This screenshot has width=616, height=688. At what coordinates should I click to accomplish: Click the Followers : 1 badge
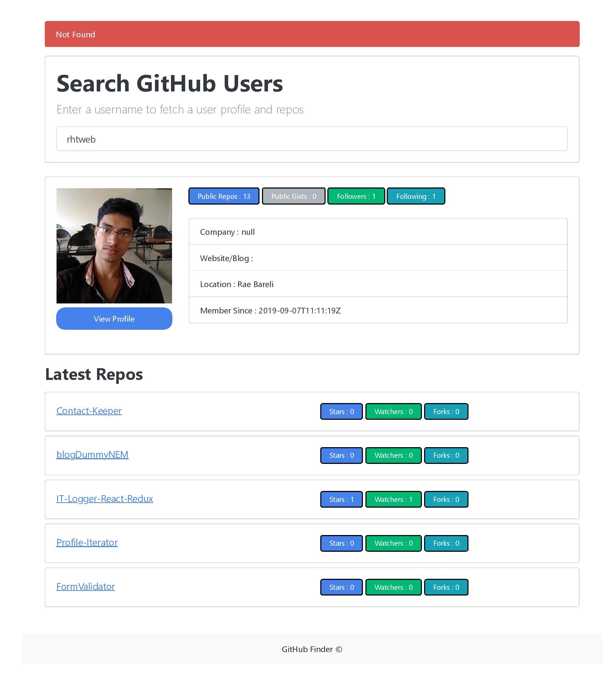(x=356, y=196)
